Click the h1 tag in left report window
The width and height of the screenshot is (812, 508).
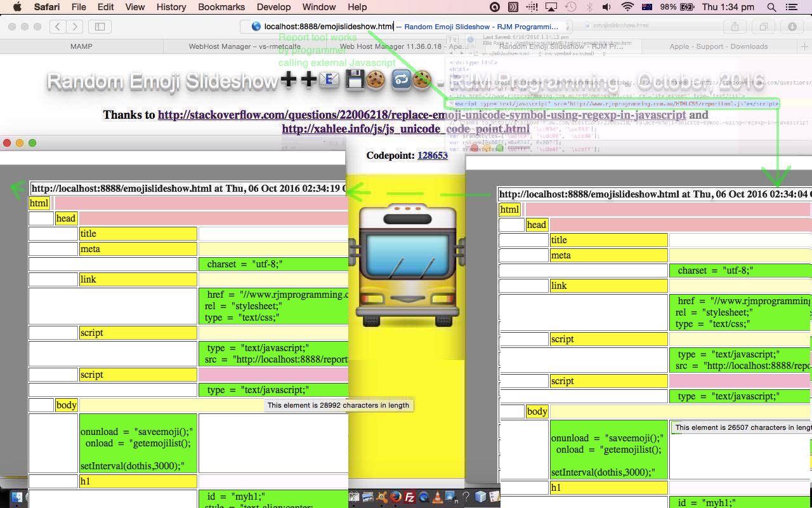pyautogui.click(x=138, y=481)
